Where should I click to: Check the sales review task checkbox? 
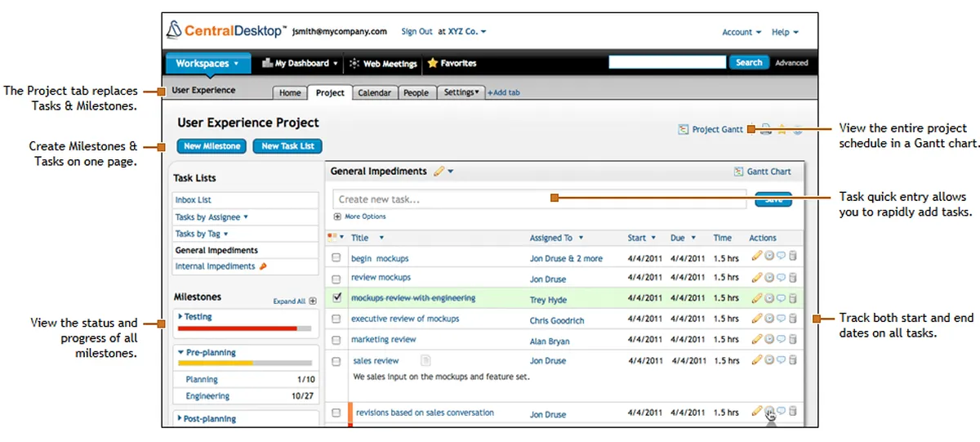tap(336, 360)
